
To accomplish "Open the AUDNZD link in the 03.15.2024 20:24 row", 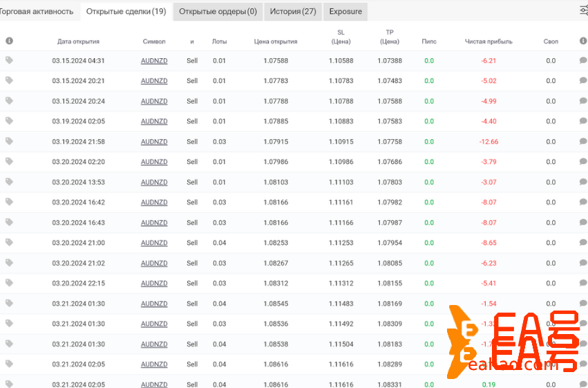I will click(154, 101).
